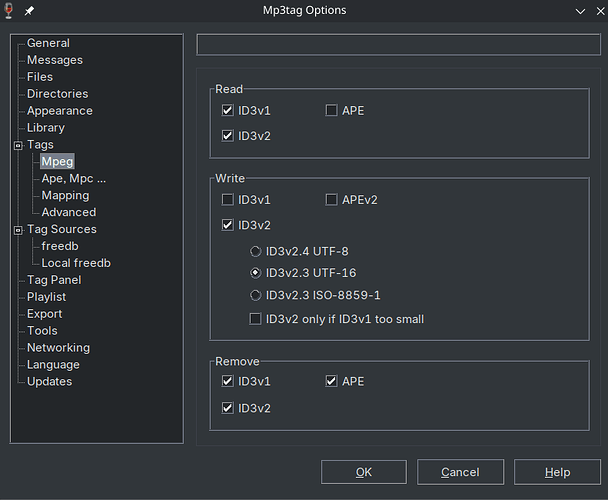Open the Advanced tags page
Viewport: 608px width, 500px height.
(69, 212)
